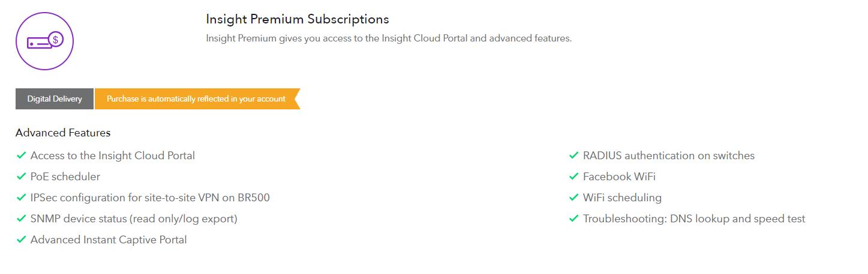The height and width of the screenshot is (274, 868).
Task: Click the checkmark next to WiFi scheduling
Action: (573, 198)
